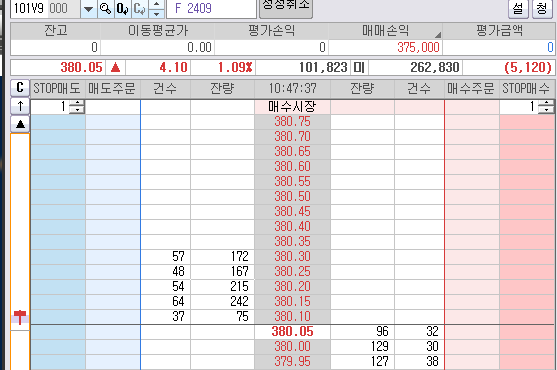The image size is (557, 370).
Task: Click the '평가금액' header
Action: point(499,31)
